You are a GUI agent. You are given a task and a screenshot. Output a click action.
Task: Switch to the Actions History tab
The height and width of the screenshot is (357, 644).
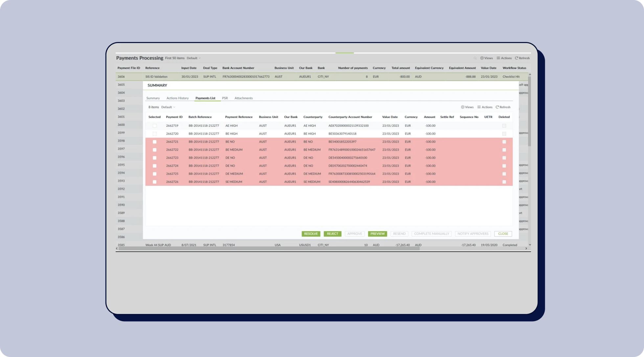point(177,98)
